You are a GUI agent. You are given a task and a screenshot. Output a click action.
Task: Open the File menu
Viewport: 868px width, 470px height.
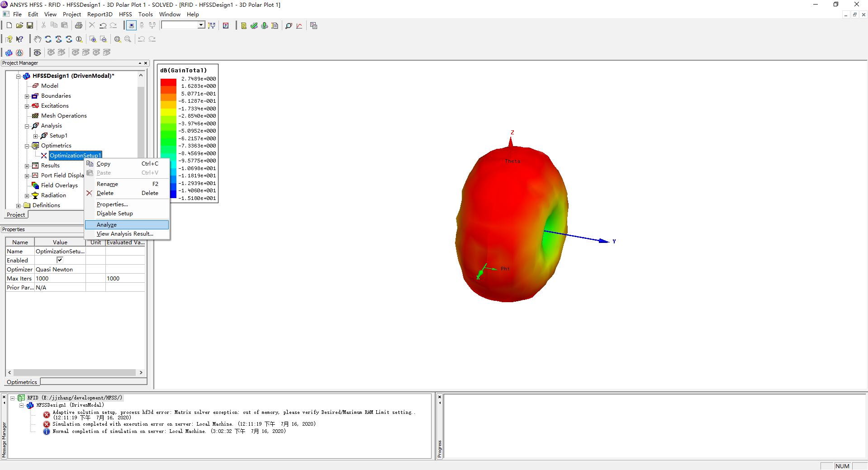[17, 14]
